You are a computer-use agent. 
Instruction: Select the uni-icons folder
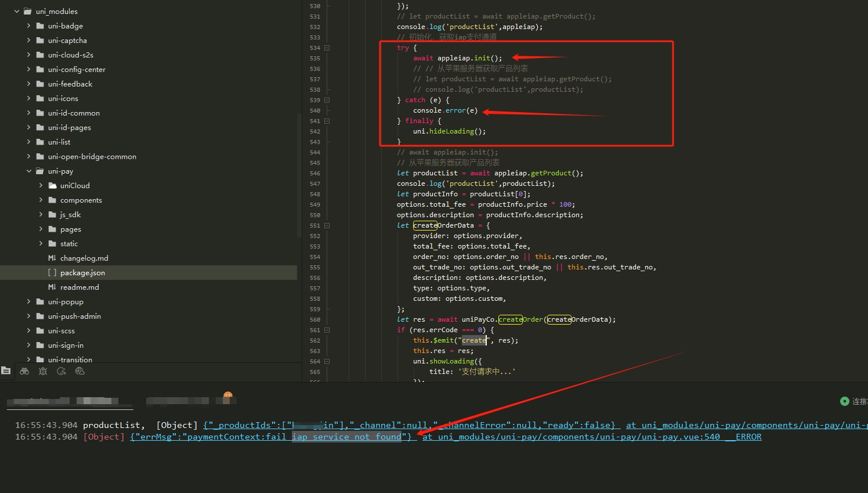pos(63,98)
